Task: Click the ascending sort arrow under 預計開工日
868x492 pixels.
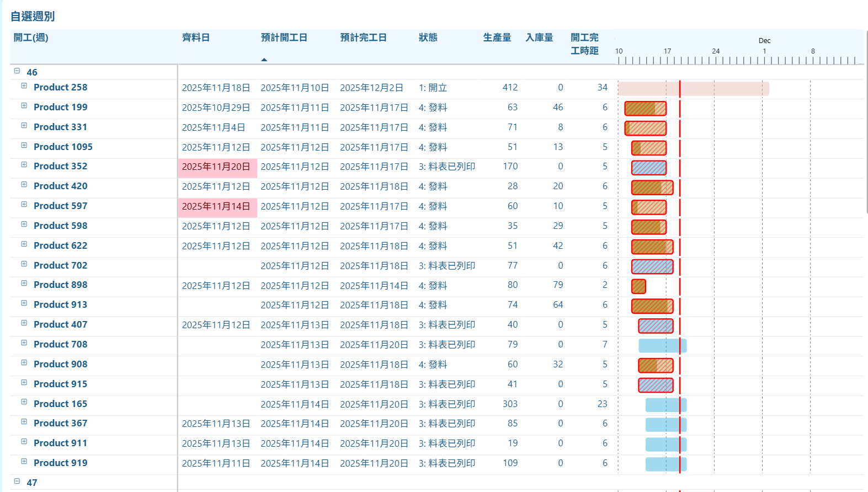Action: pyautogui.click(x=264, y=60)
